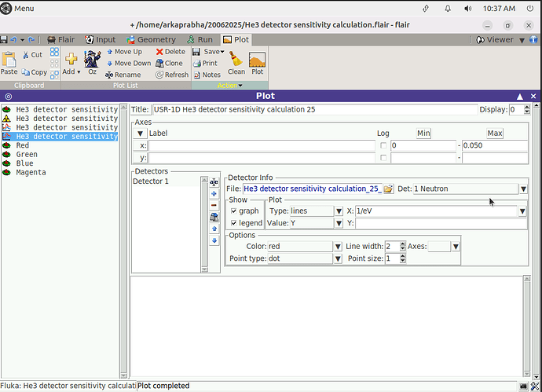Screen dimensions: 542x392
Task: Open the Save dropdown arrow
Action: pos(222,52)
